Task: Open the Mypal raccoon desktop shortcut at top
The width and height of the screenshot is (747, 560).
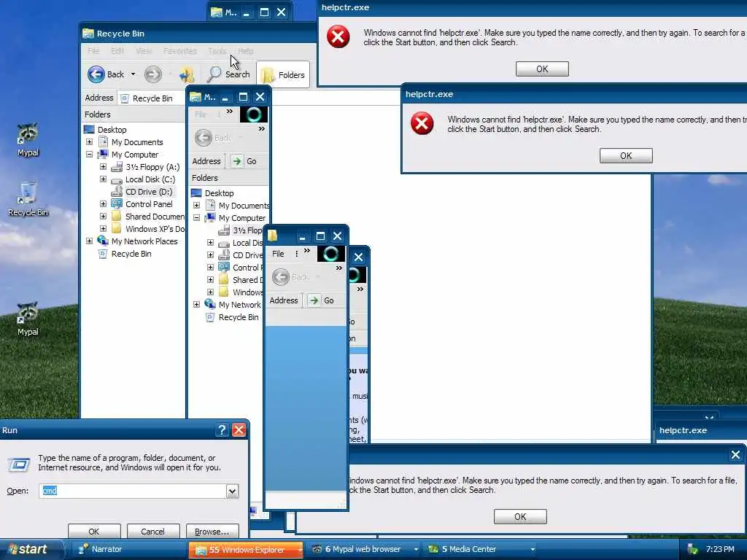Action: [28, 140]
